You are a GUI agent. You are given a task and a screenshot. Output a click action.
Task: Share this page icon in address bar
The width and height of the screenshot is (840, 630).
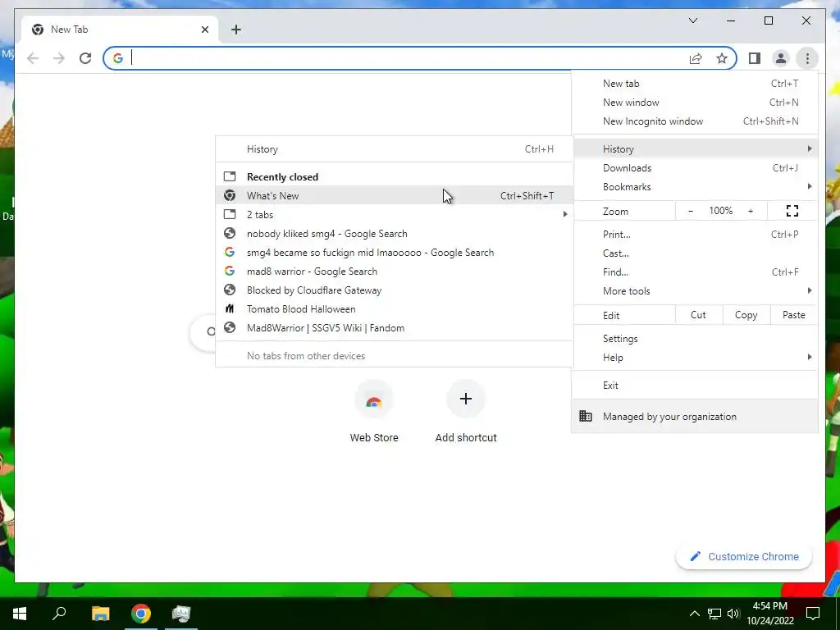696,58
